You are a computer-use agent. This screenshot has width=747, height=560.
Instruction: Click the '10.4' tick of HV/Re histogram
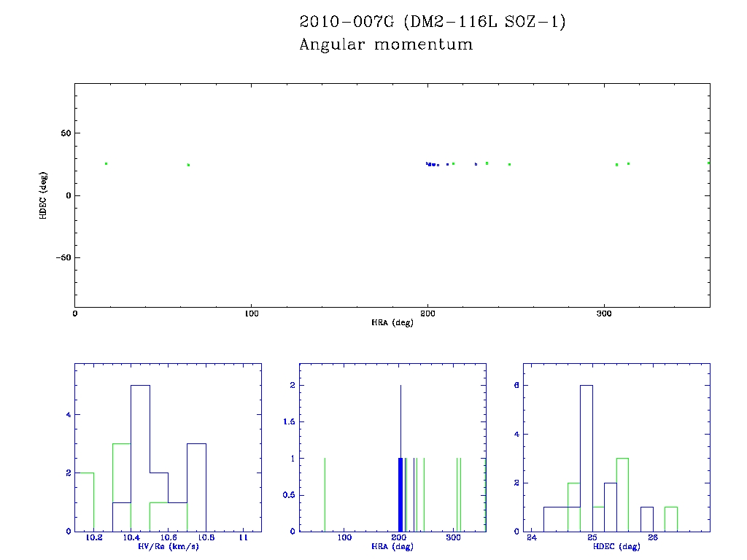pyautogui.click(x=131, y=537)
